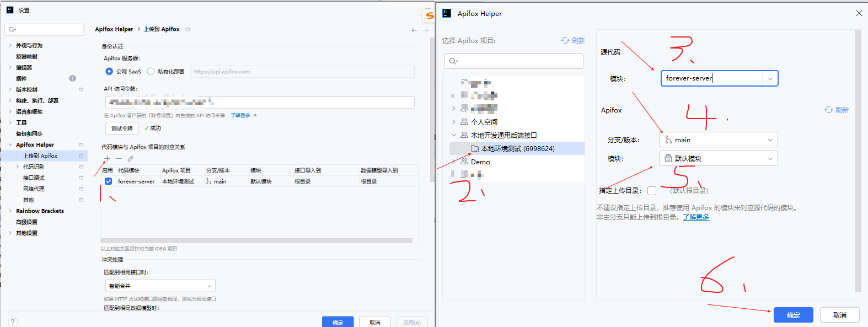The image size is (868, 327).
Task: Collapse the Apifox Helper settings node
Action: [10, 144]
